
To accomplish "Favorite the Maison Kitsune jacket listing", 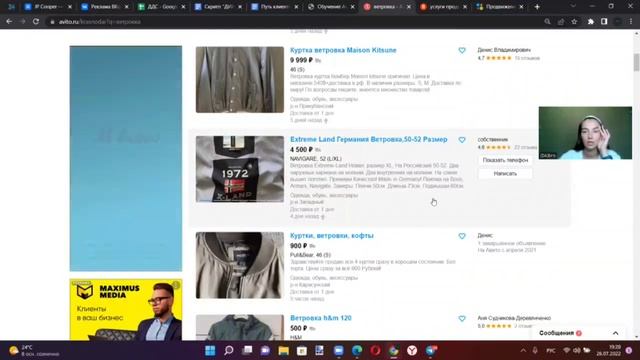I will (x=462, y=51).
